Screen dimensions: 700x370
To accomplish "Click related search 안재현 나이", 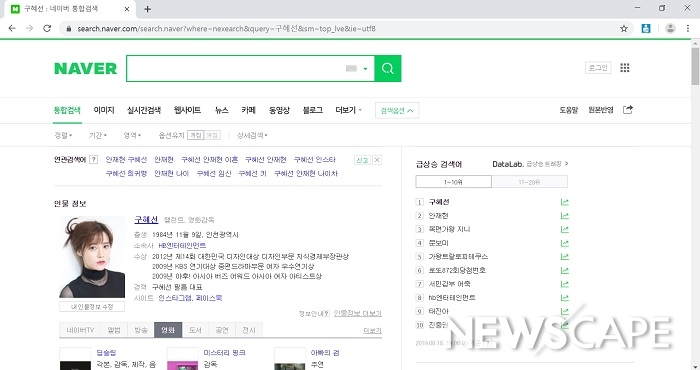I will click(171, 174).
